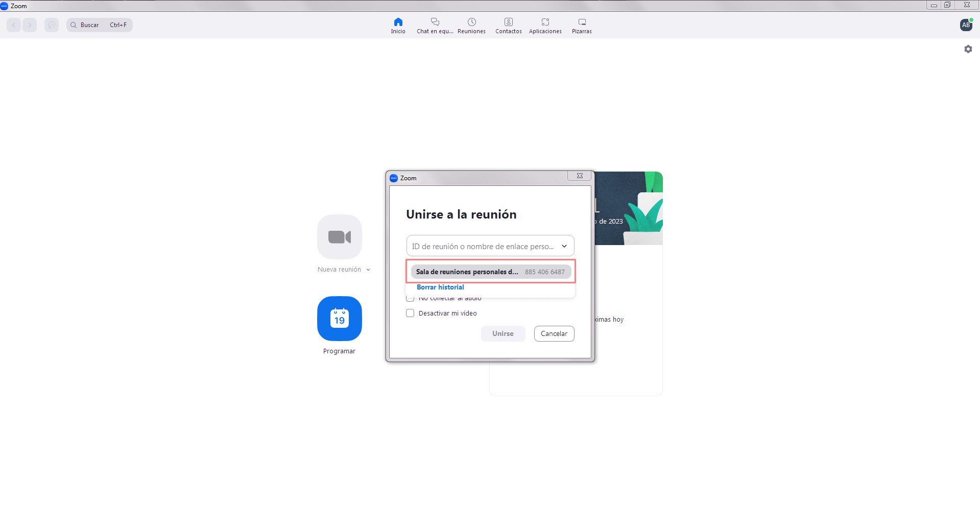Expand the Nueva reunión options arrow
This screenshot has height=531, width=980.
[368, 270]
